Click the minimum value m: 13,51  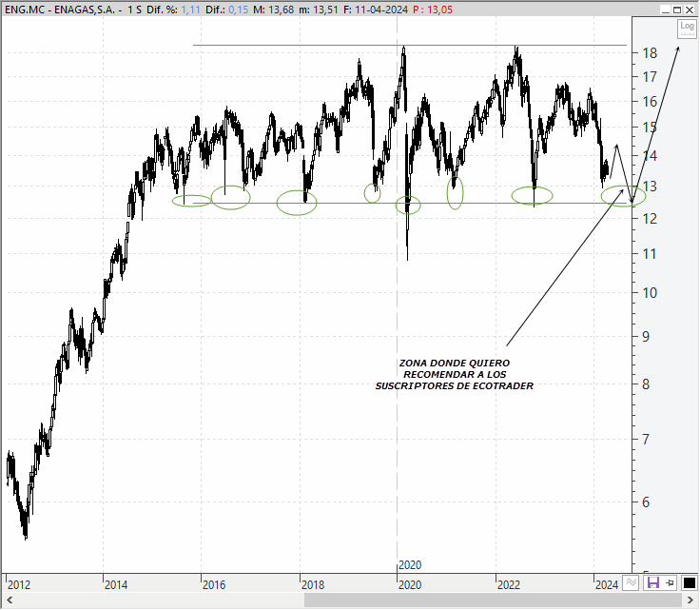click(319, 10)
